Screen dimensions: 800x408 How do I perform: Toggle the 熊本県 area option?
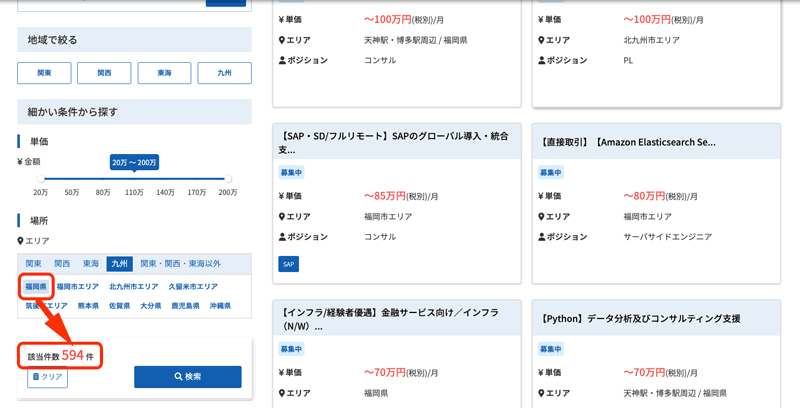(88, 306)
